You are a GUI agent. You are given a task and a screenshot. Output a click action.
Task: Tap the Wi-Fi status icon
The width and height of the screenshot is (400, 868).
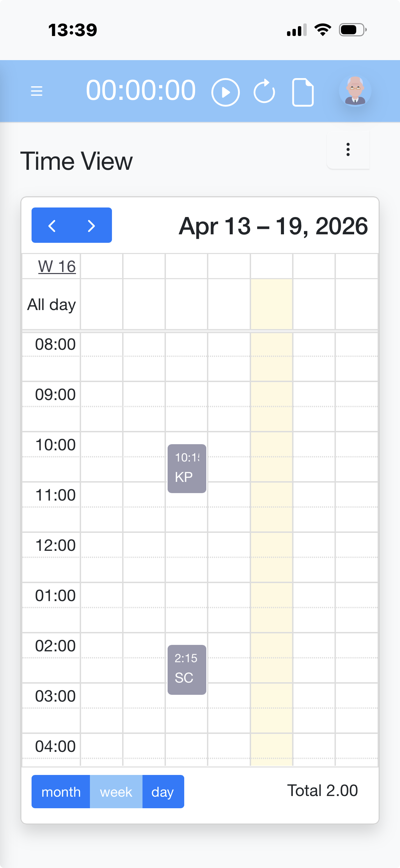[323, 30]
